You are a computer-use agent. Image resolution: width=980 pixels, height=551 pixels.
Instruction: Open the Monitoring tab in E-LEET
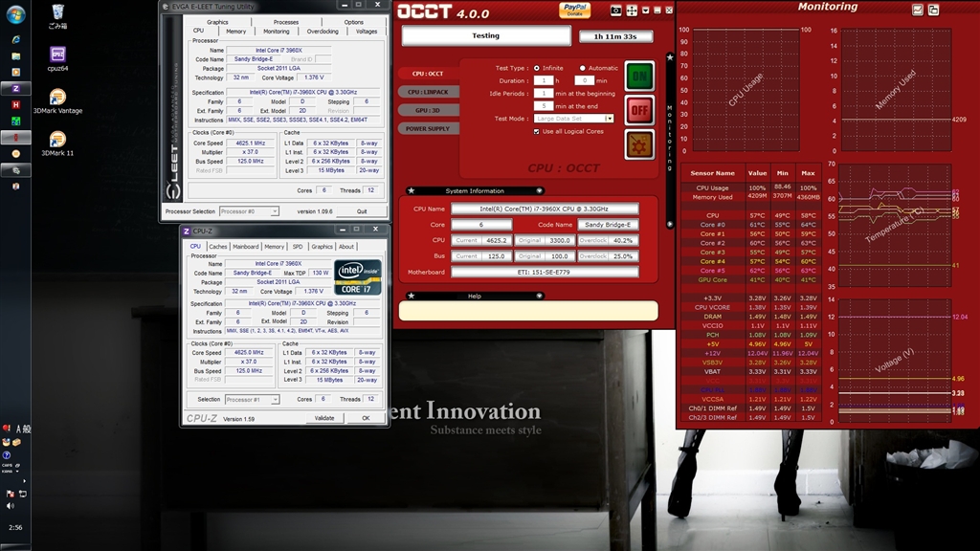tap(277, 32)
